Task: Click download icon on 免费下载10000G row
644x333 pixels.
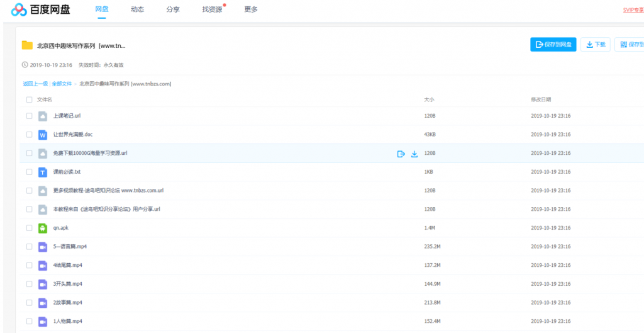Action: pos(414,154)
